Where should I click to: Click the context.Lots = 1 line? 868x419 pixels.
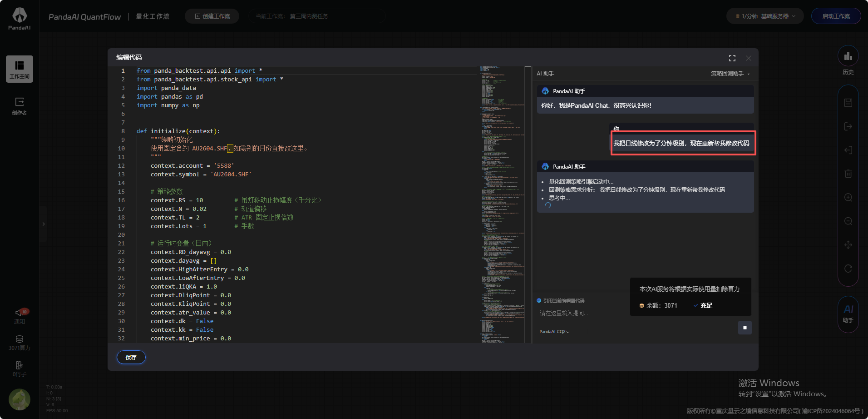point(178,226)
